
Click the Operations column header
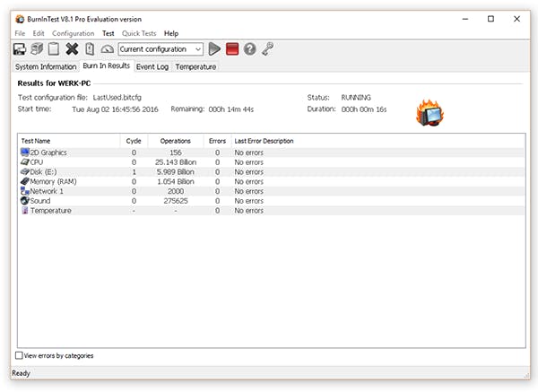[x=176, y=141]
